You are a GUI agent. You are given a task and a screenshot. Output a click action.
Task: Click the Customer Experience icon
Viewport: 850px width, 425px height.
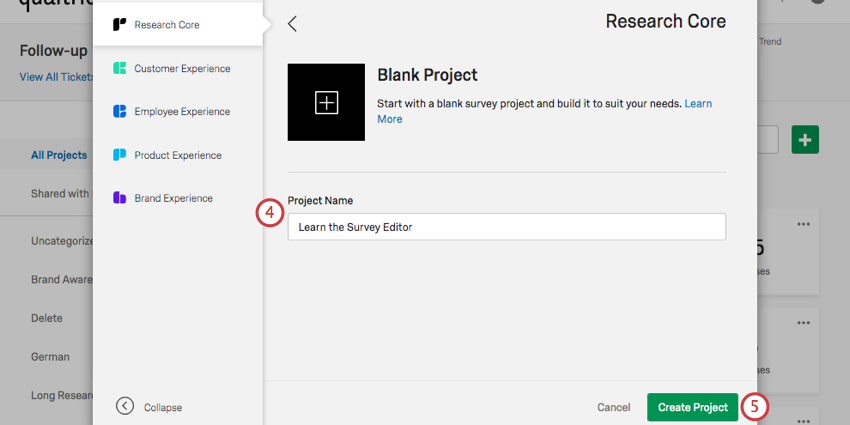[x=119, y=68]
